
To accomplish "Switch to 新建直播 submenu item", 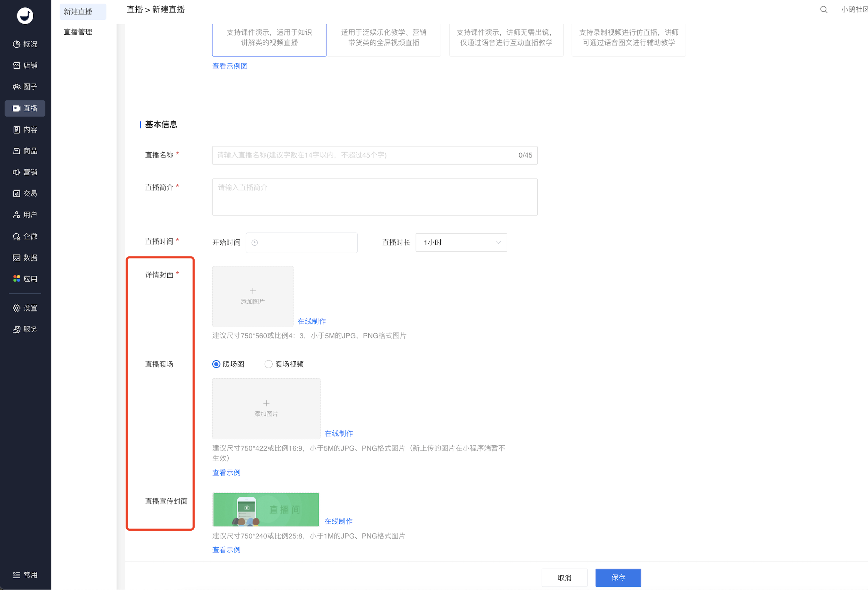I will click(83, 11).
